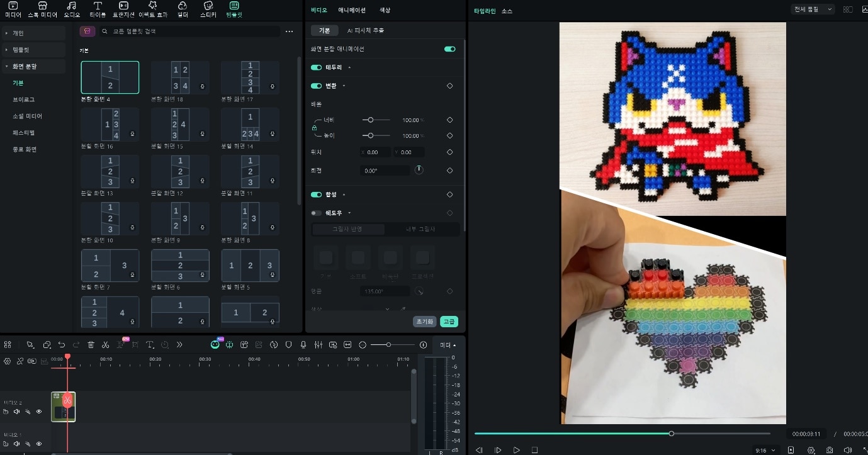Screen dimensions: 868x455
Task: Step back one frame in preview
Action: tap(479, 451)
